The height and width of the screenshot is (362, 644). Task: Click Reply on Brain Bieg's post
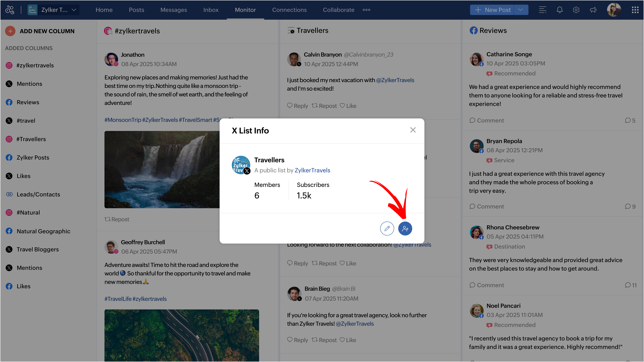(298, 340)
